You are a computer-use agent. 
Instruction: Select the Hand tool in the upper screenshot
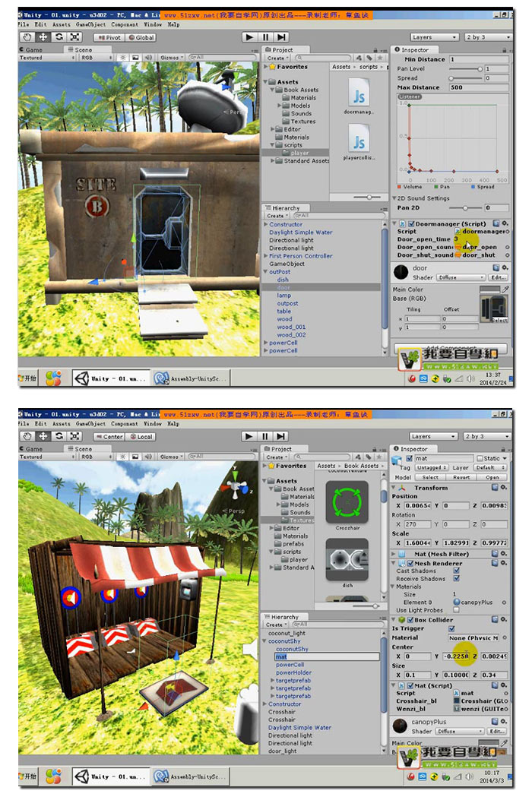point(27,37)
